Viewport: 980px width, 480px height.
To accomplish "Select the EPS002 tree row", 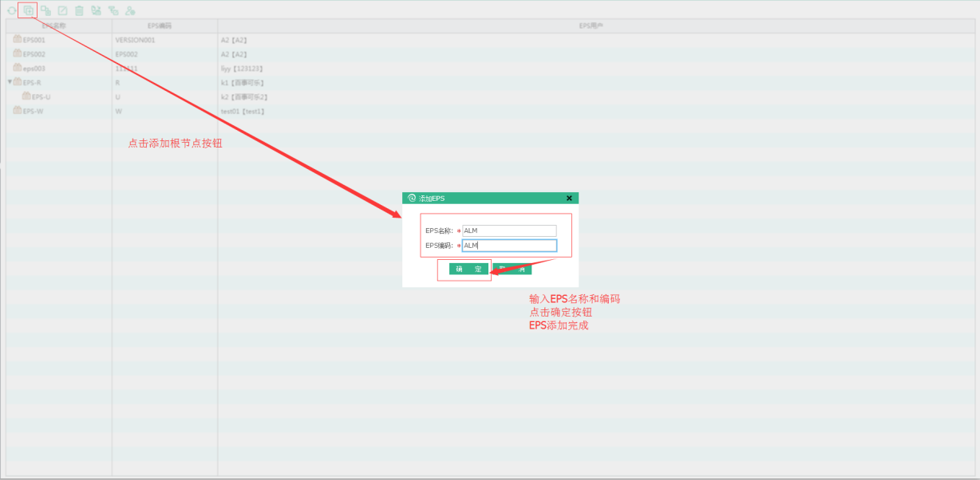I will (34, 54).
